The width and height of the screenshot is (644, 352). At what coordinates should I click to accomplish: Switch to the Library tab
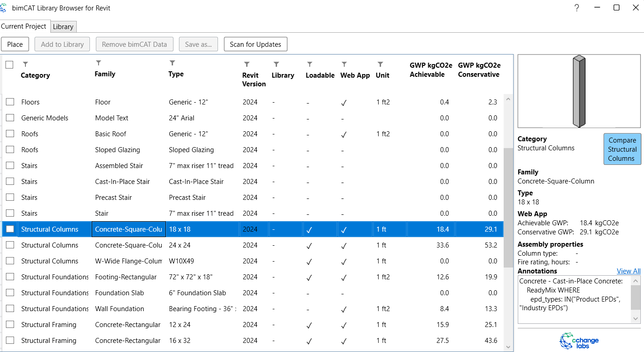(x=63, y=27)
